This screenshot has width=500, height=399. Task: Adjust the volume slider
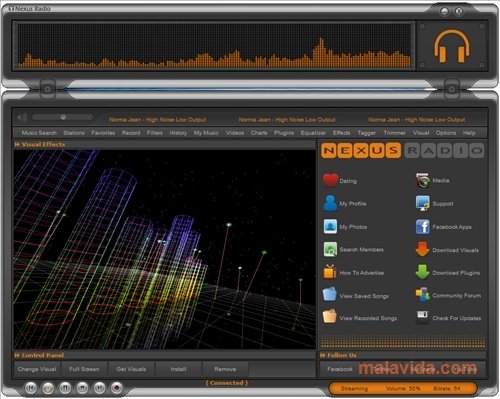click(x=63, y=117)
